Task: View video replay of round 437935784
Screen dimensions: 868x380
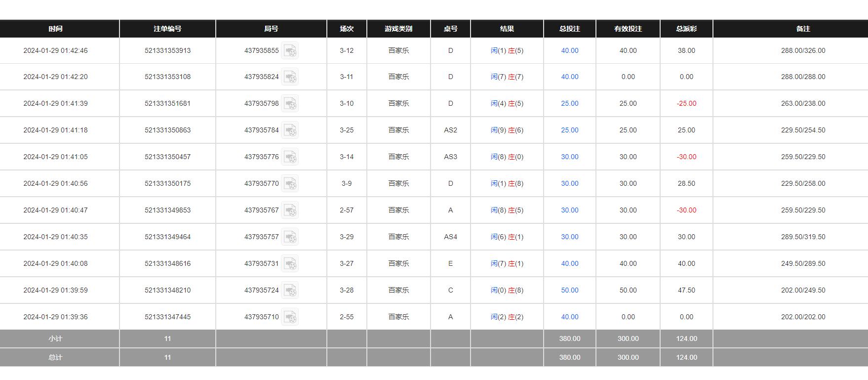Action: (290, 130)
